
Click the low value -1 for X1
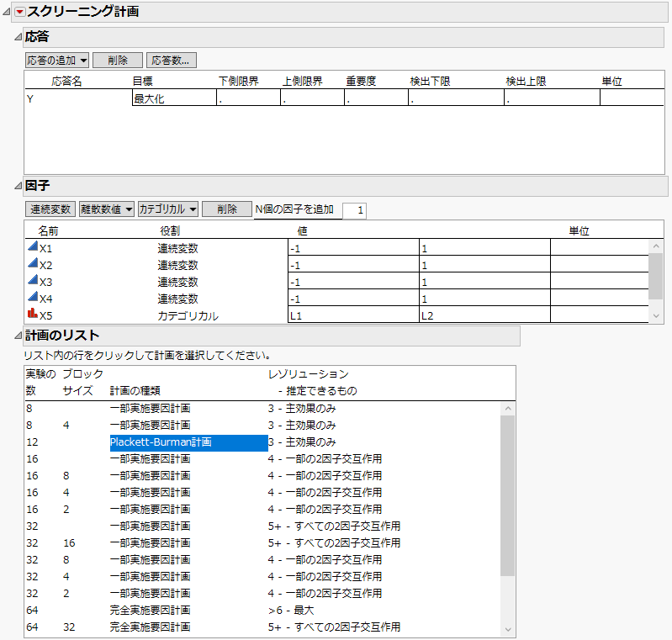(x=353, y=248)
